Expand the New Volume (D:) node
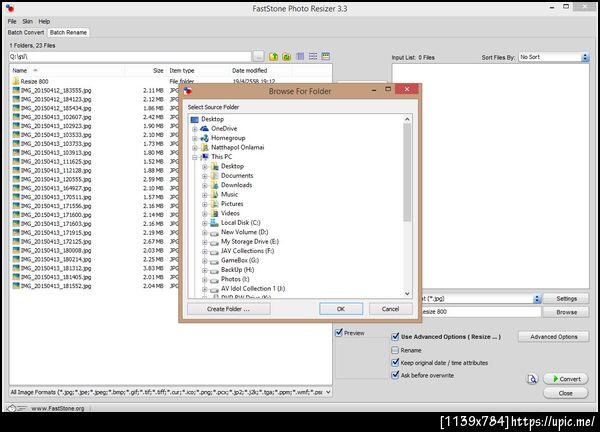600x432 pixels. click(x=205, y=232)
